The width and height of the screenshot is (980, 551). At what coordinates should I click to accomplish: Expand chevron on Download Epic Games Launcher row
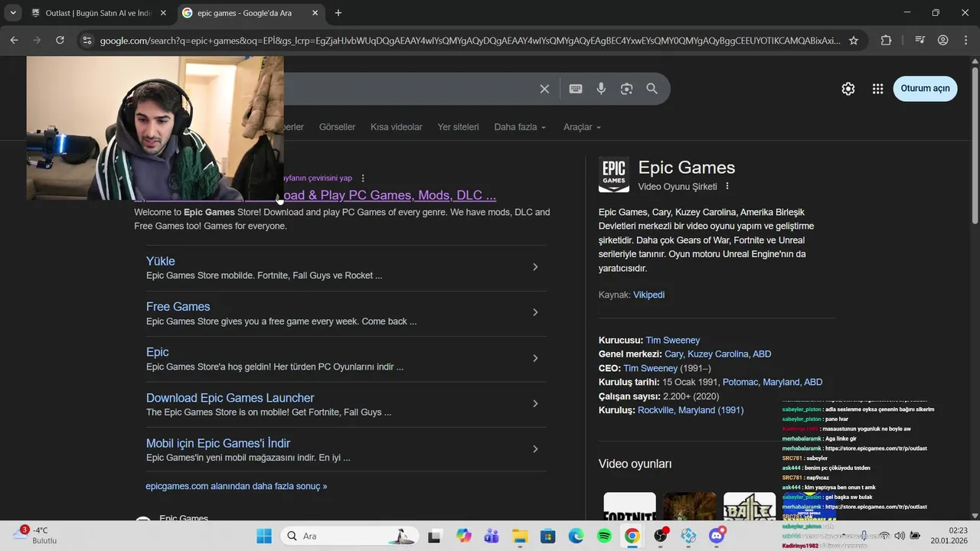point(535,403)
